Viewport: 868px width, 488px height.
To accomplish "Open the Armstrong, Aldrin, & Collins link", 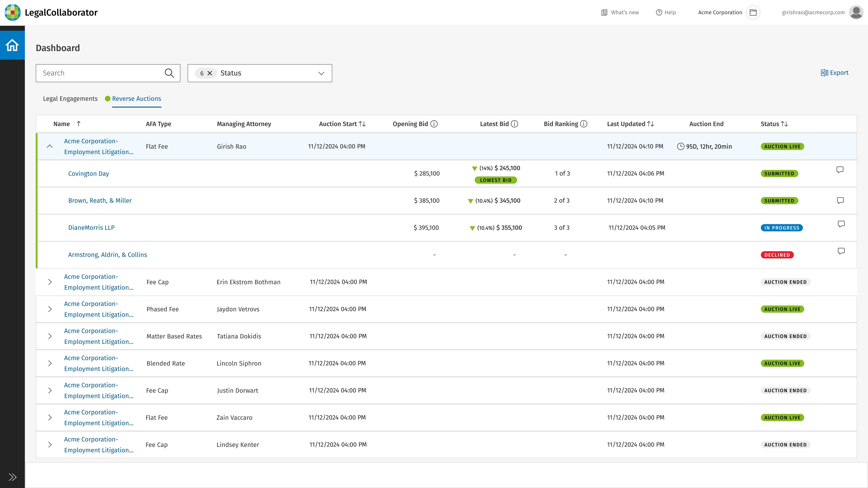I will [108, 255].
